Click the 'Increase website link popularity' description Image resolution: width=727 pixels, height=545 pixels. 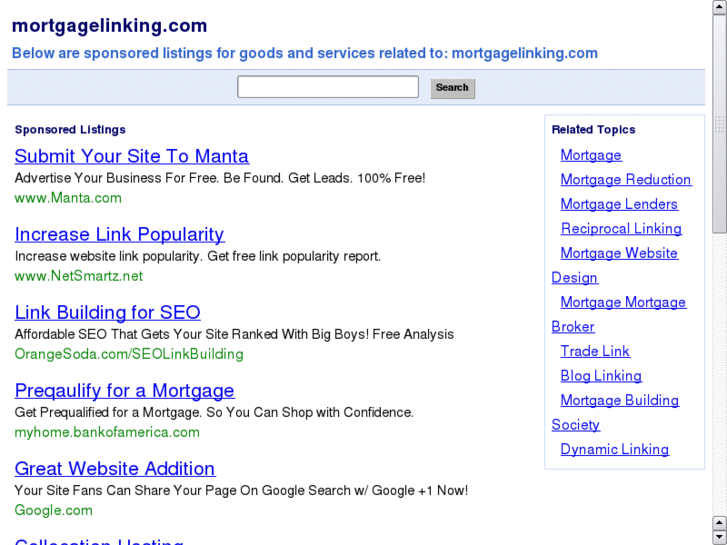click(x=198, y=256)
